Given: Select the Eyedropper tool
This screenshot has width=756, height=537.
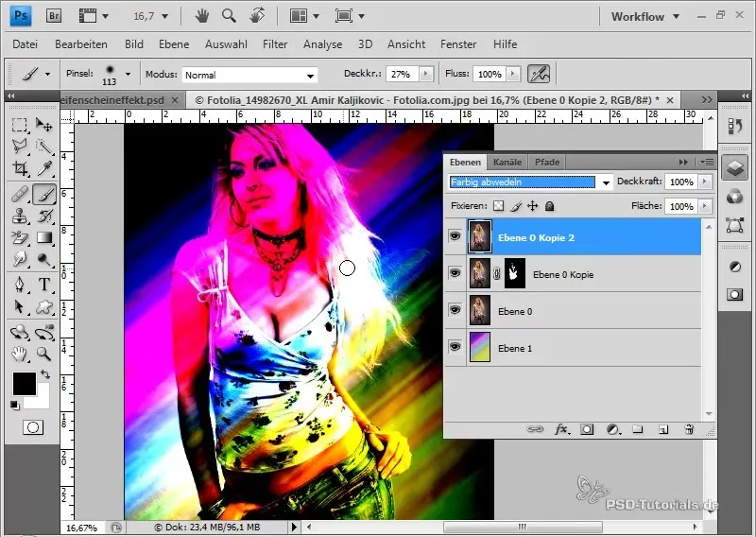Looking at the screenshot, I should 44,168.
